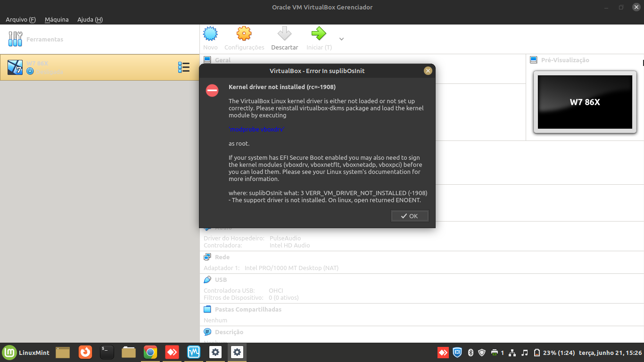Image resolution: width=644 pixels, height=362 pixels.
Task: Click the W7 86X preview thumbnail
Action: 585,102
